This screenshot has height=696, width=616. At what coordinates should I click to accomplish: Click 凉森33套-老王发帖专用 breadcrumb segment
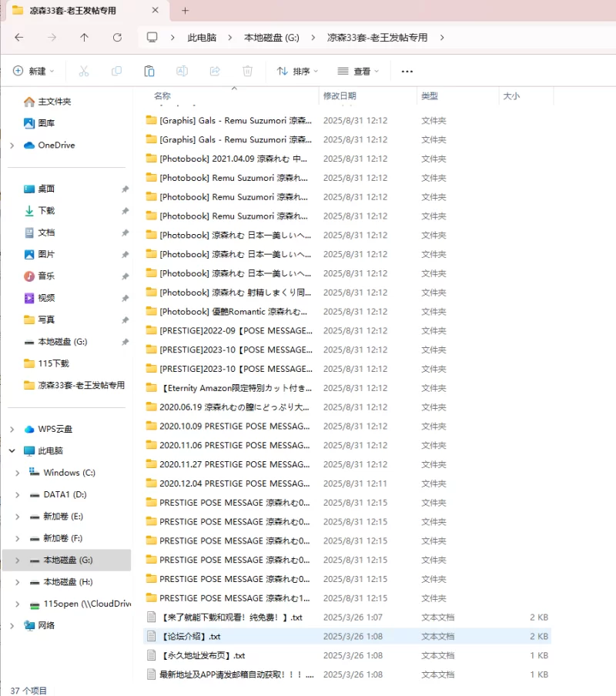coord(377,38)
